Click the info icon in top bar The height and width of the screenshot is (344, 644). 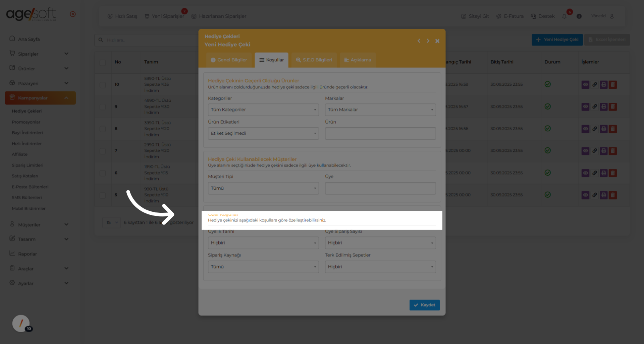point(579,16)
